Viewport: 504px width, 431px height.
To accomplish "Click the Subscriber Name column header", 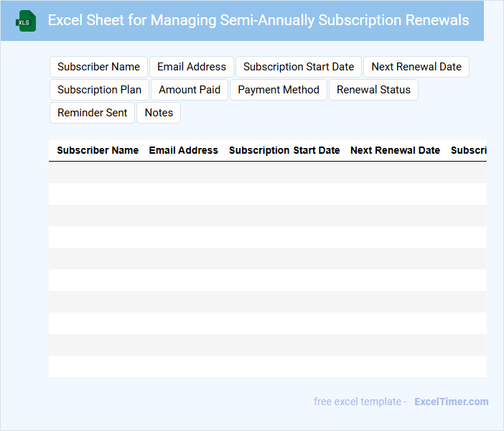I will coord(98,151).
